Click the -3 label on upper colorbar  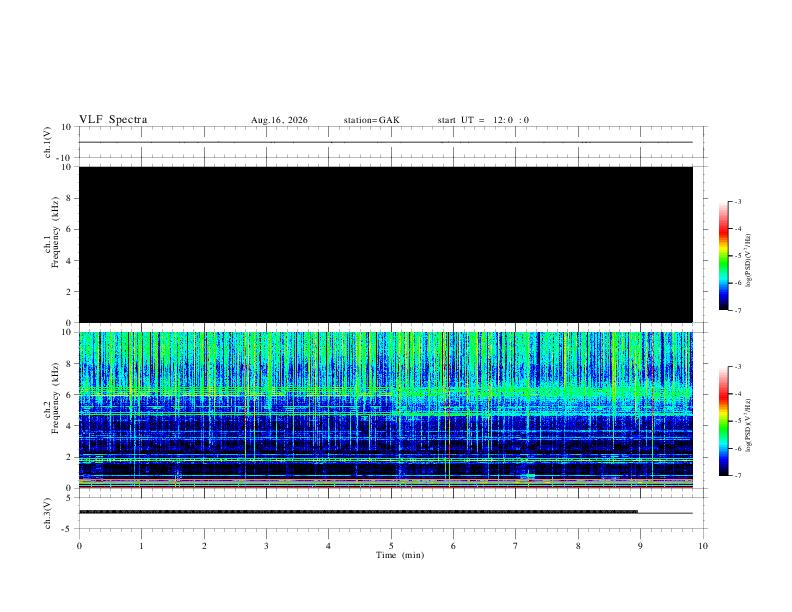[738, 201]
